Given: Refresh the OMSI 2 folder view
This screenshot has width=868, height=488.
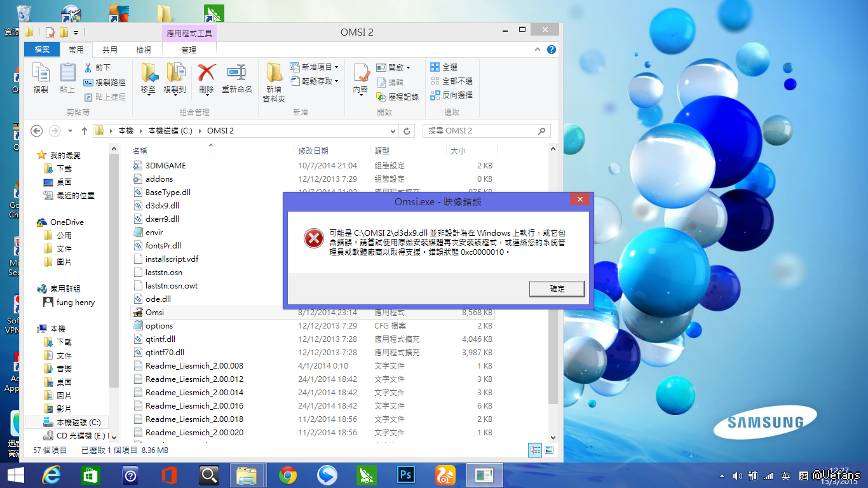Looking at the screenshot, I should tap(407, 131).
